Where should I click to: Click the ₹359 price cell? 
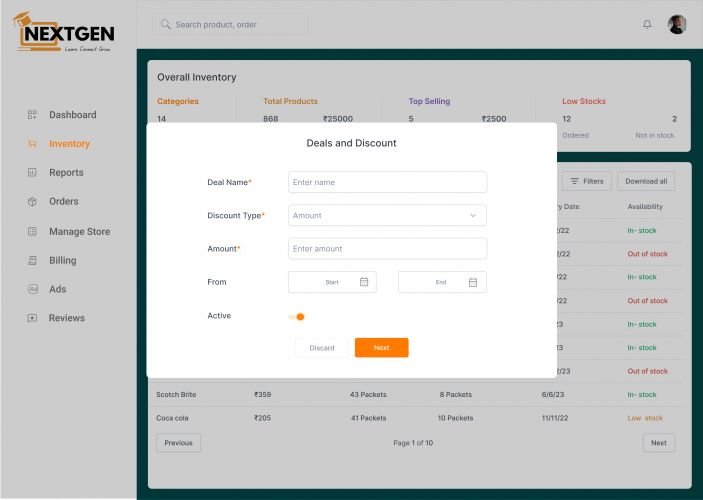click(x=263, y=395)
